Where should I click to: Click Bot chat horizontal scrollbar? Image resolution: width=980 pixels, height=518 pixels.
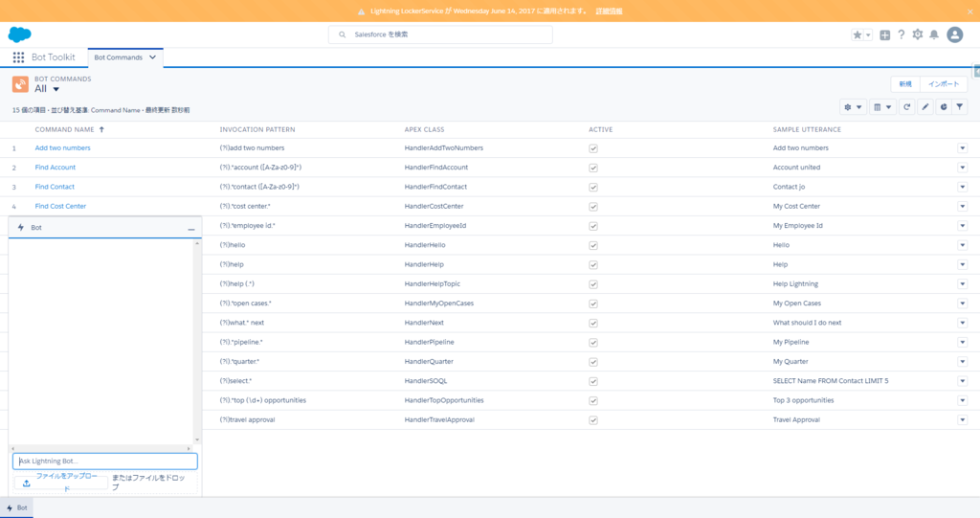[100, 448]
